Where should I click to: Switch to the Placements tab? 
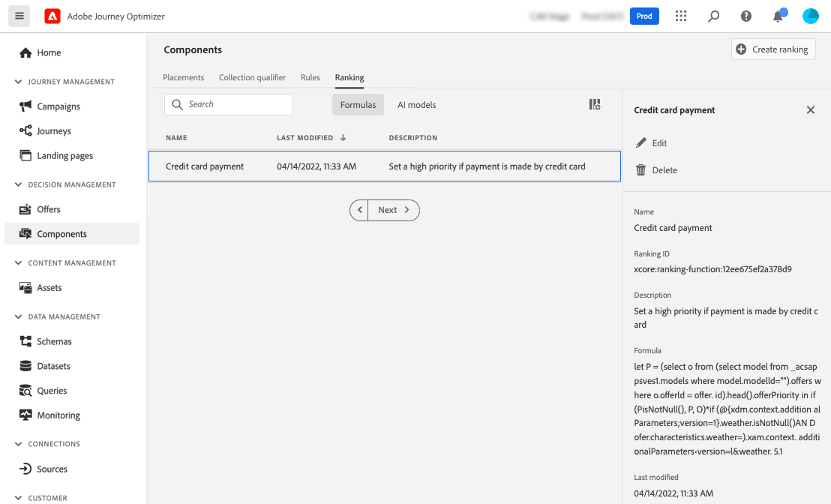184,77
